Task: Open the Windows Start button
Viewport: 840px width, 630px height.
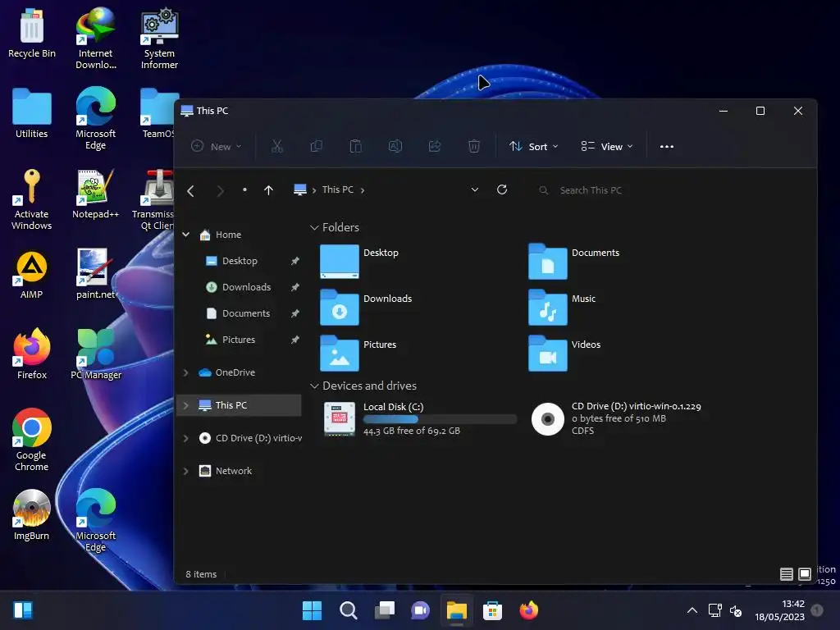Action: coord(312,610)
